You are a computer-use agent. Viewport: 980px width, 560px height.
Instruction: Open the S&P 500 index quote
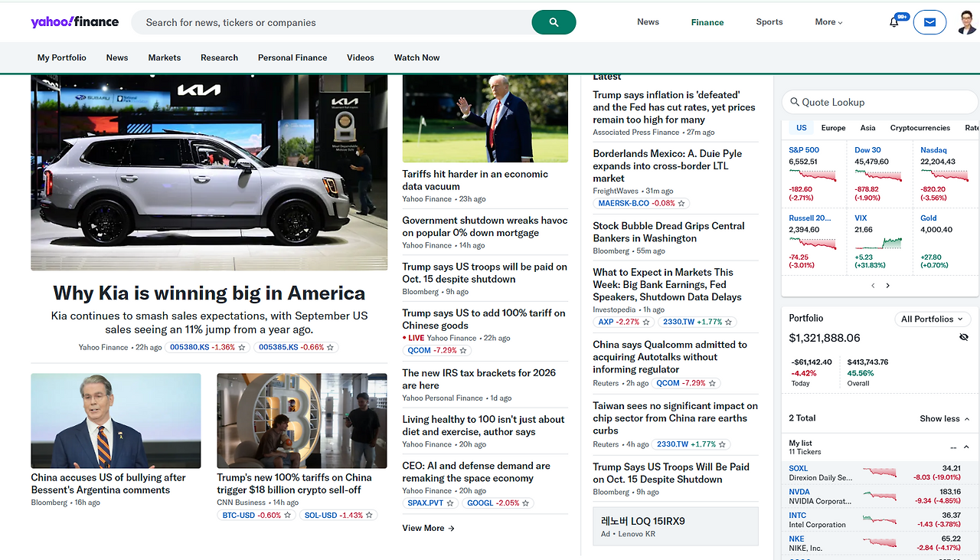[x=804, y=150]
